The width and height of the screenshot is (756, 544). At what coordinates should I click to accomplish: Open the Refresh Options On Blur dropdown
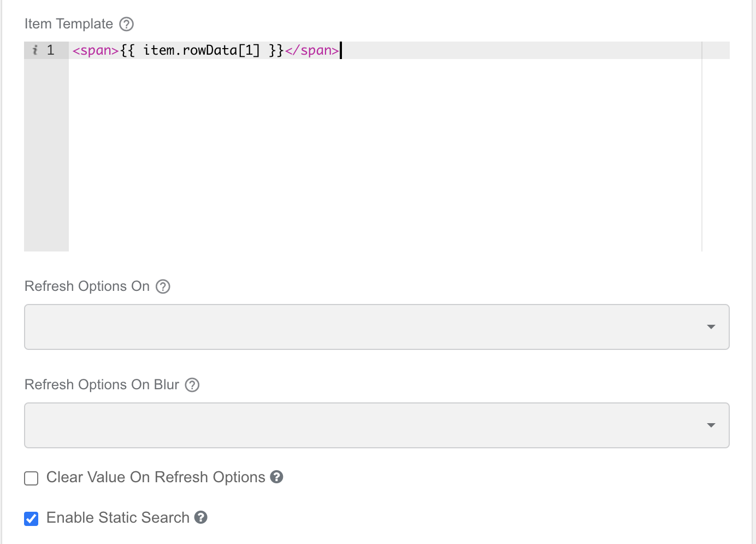pyautogui.click(x=377, y=425)
